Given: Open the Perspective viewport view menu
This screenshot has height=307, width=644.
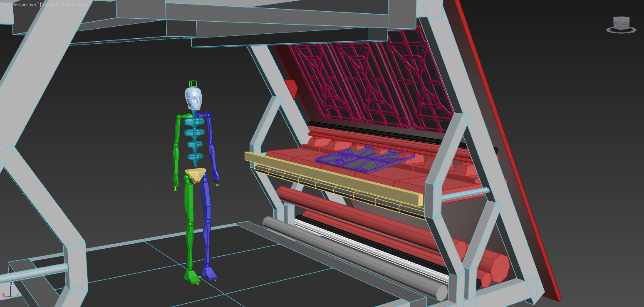Looking at the screenshot, I should tap(24, 5).
